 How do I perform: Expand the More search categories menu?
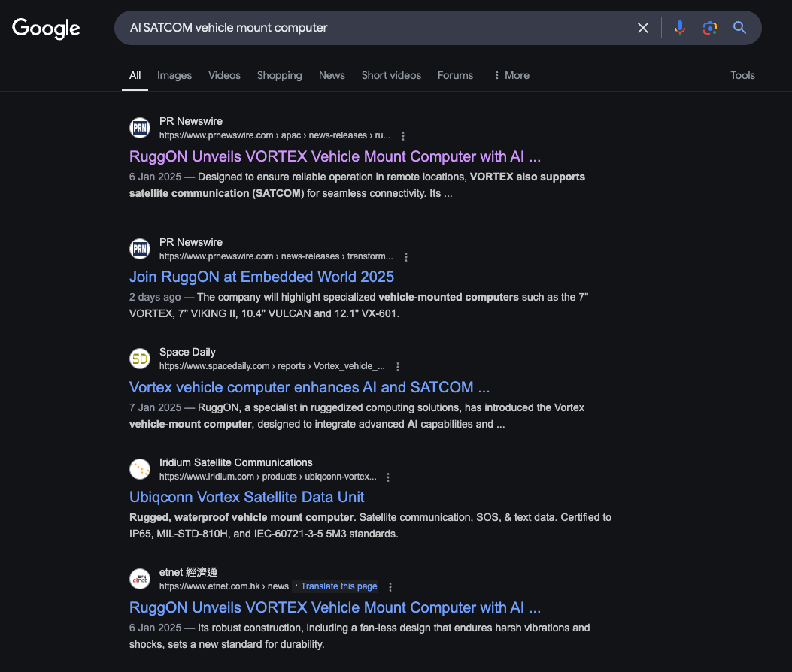click(x=511, y=75)
